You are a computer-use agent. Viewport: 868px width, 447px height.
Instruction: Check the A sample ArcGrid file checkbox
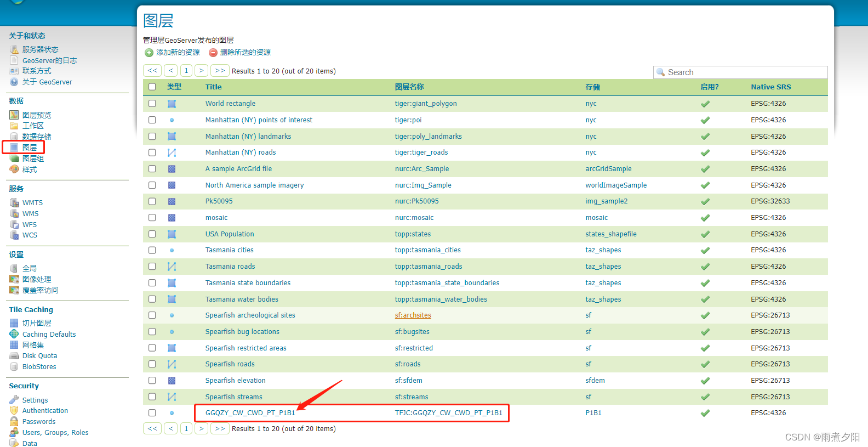pos(152,168)
